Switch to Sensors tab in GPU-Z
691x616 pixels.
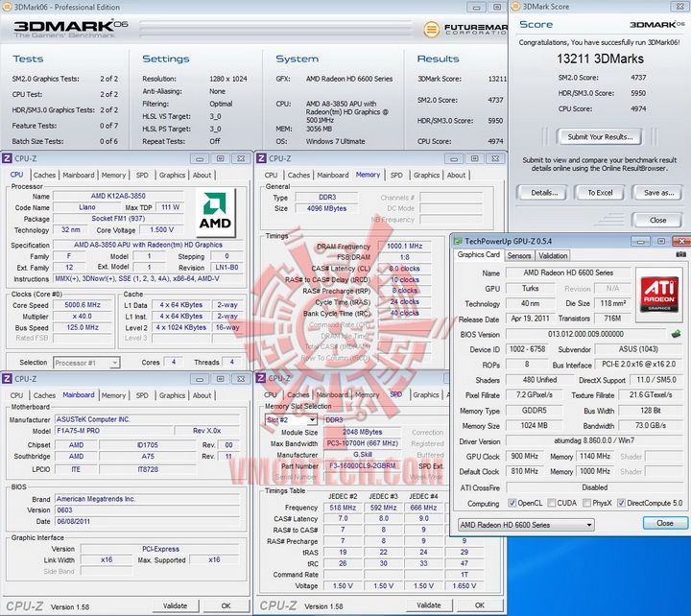[x=519, y=255]
